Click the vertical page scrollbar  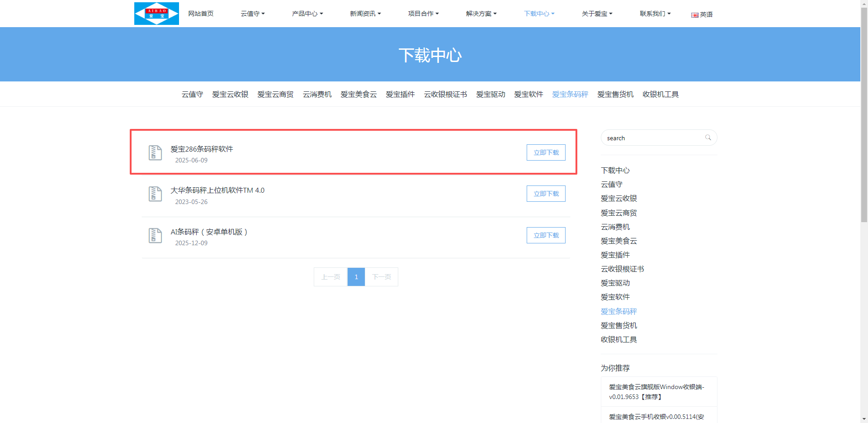click(864, 113)
